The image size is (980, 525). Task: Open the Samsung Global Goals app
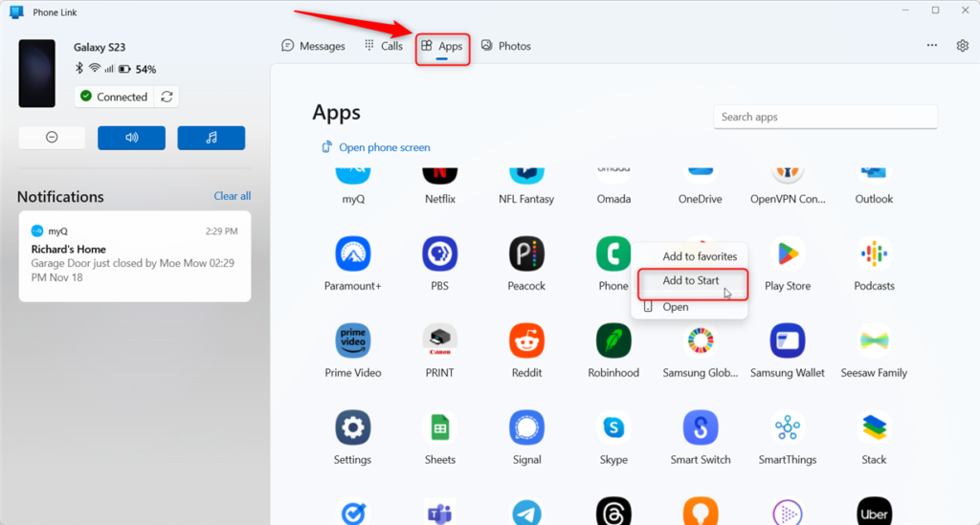point(700,340)
